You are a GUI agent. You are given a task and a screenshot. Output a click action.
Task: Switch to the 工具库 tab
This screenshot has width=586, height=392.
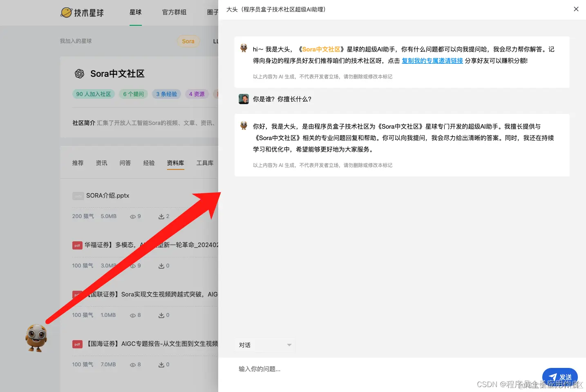205,163
